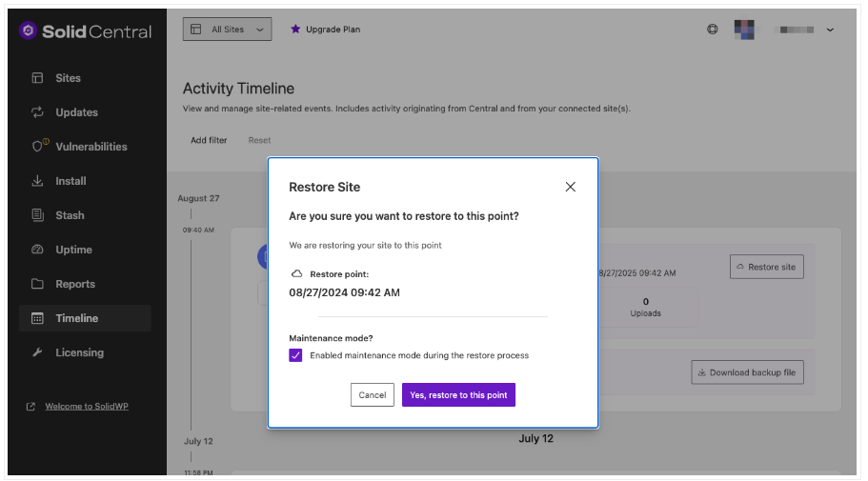Viewport: 868px width, 481px height.
Task: Click the Sites grid icon
Action: 37,78
